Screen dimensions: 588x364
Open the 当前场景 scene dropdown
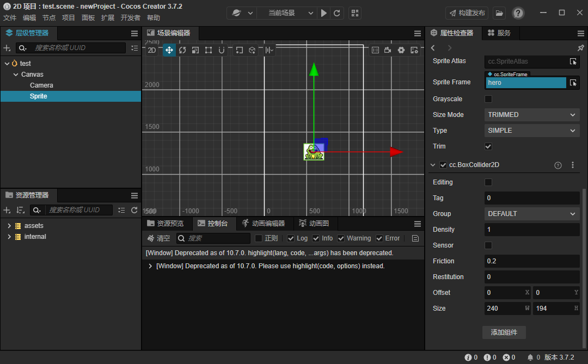click(x=287, y=13)
